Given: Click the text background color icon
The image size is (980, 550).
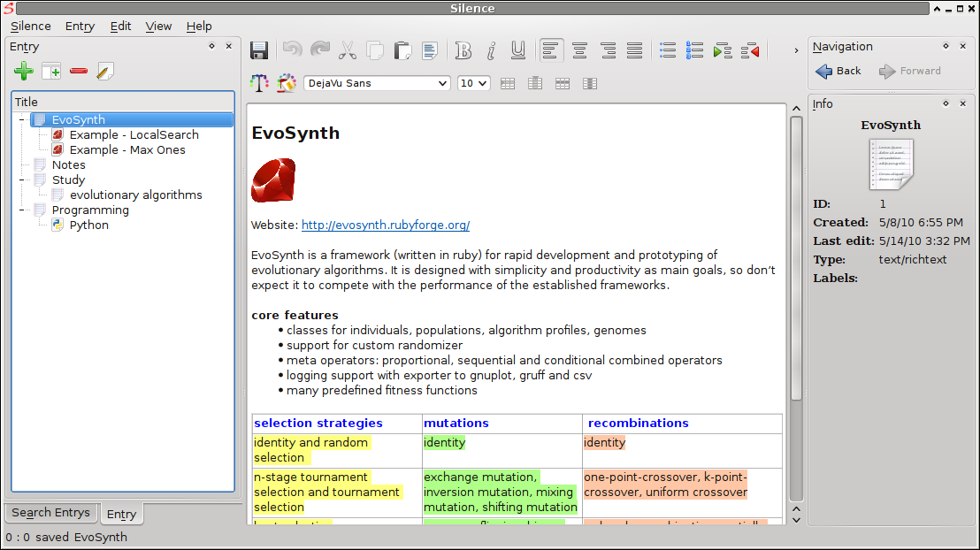Looking at the screenshot, I should pyautogui.click(x=287, y=83).
